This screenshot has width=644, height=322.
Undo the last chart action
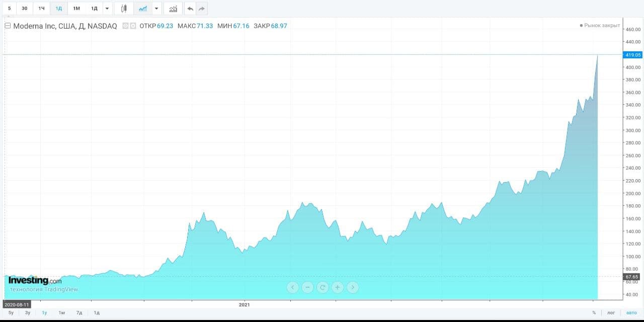click(x=190, y=9)
